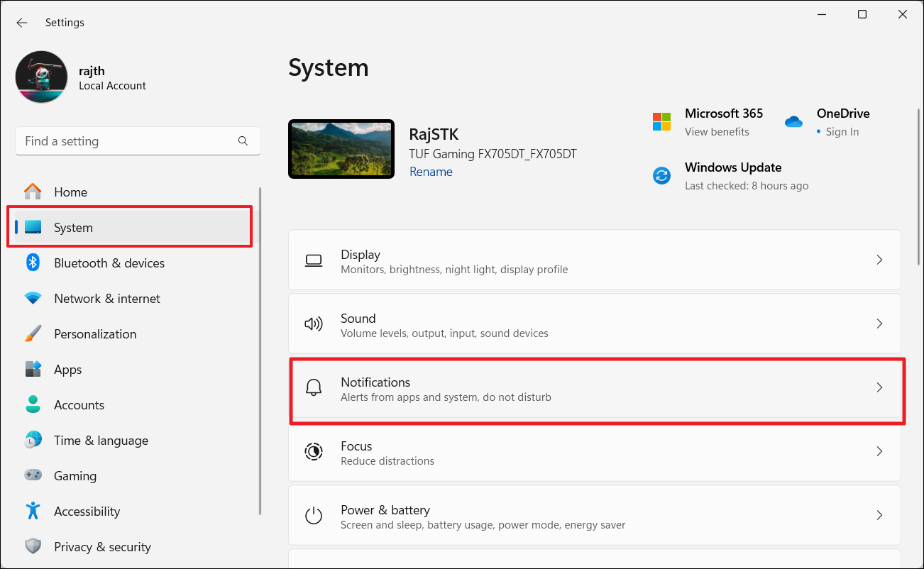
Task: Click the back arrow icon
Action: pos(22,23)
